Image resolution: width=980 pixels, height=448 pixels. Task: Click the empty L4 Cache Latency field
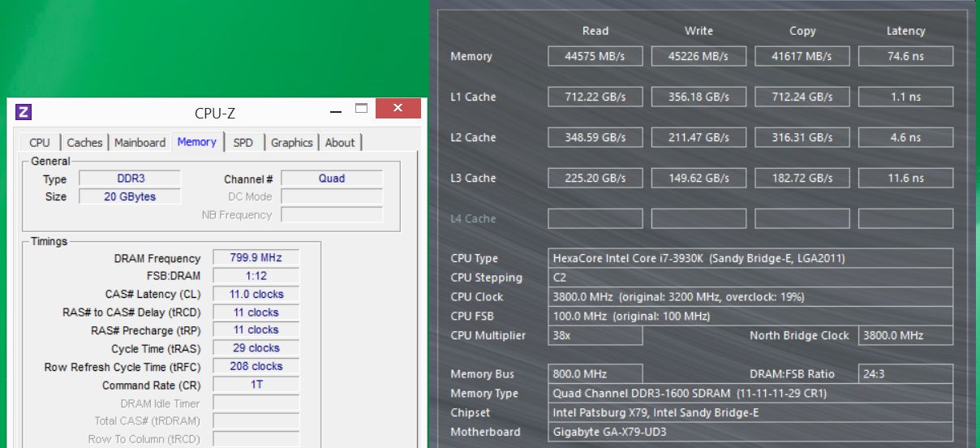click(906, 218)
